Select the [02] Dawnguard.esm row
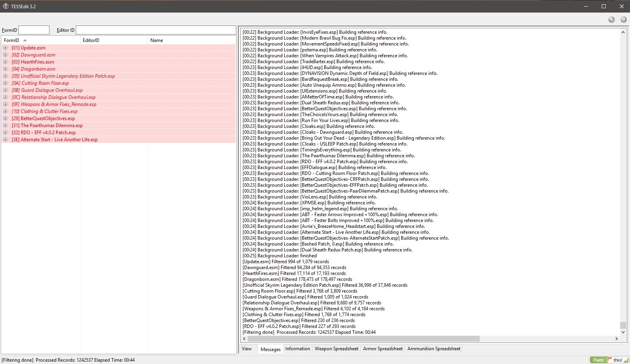The image size is (630, 364). pos(119,55)
